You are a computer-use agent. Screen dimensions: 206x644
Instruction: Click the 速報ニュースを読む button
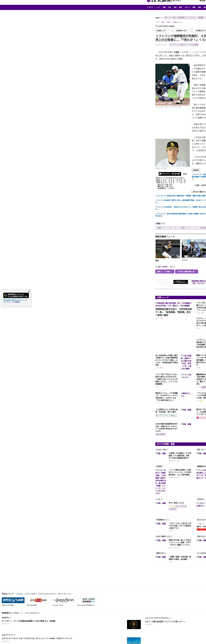(x=165, y=272)
